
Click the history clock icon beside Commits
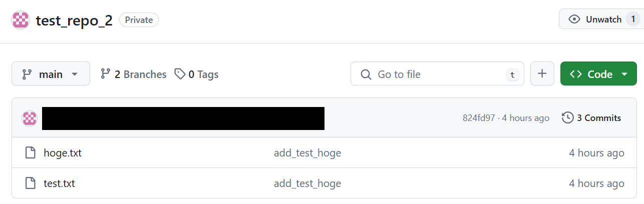pyautogui.click(x=568, y=118)
